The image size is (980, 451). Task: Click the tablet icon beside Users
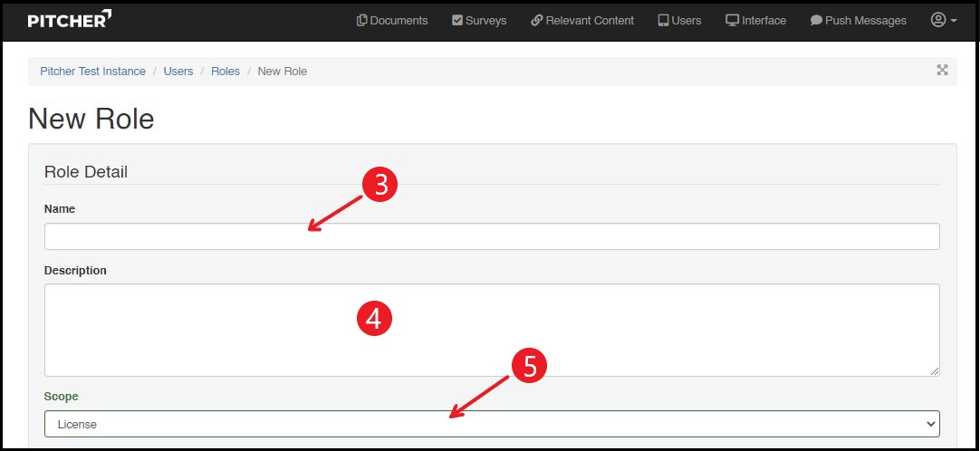(x=663, y=20)
